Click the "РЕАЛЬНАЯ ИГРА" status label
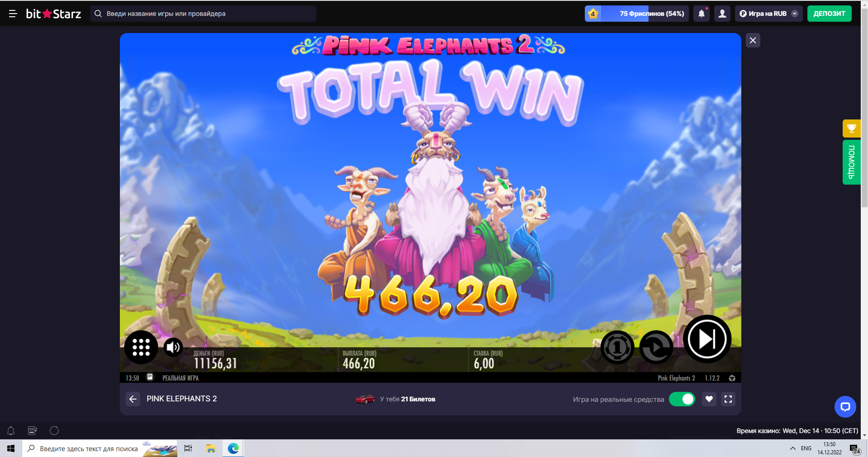 pos(180,378)
